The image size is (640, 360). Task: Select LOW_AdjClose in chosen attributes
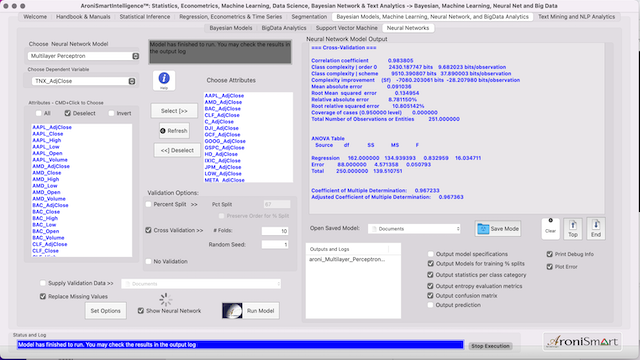tap(223, 173)
